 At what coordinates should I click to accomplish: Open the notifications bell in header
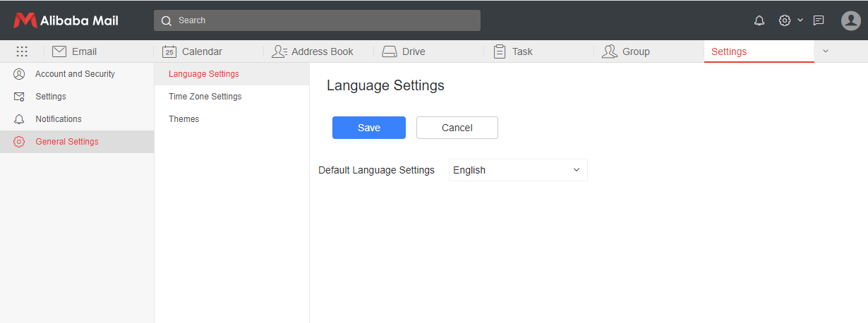click(x=759, y=20)
